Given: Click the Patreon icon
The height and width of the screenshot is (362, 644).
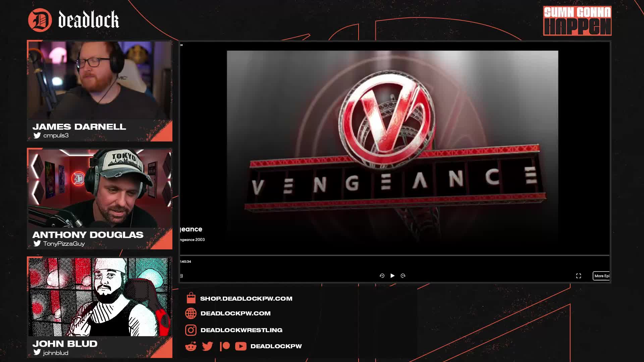Looking at the screenshot, I should (x=225, y=346).
